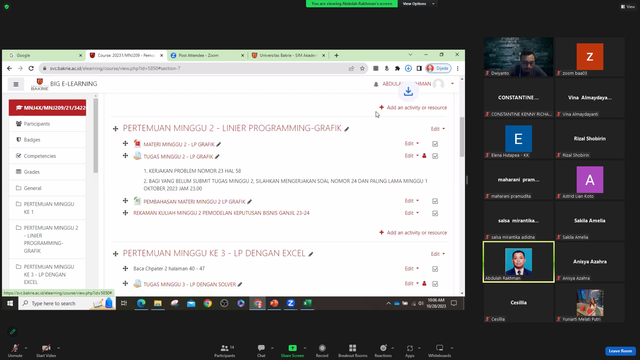Viewport: 640px width, 360px height.
Task: Open the browser extensions puzzle icon
Action: click(397, 68)
